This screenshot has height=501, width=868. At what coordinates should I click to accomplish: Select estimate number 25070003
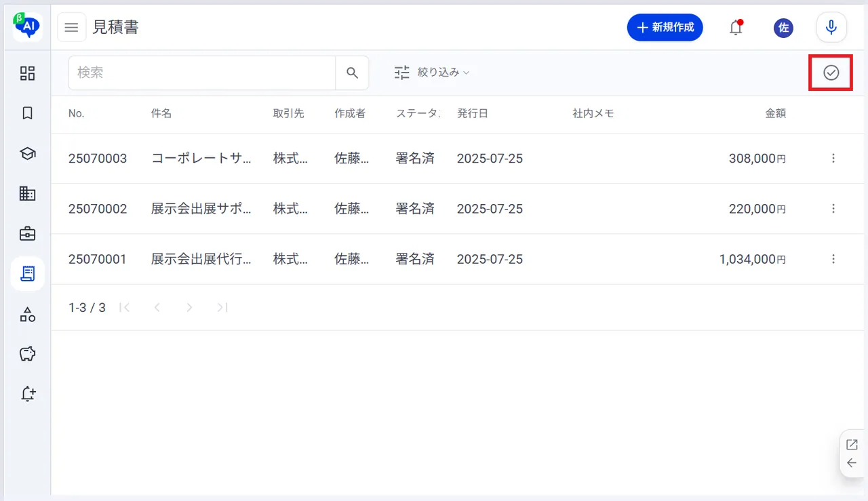[98, 159]
